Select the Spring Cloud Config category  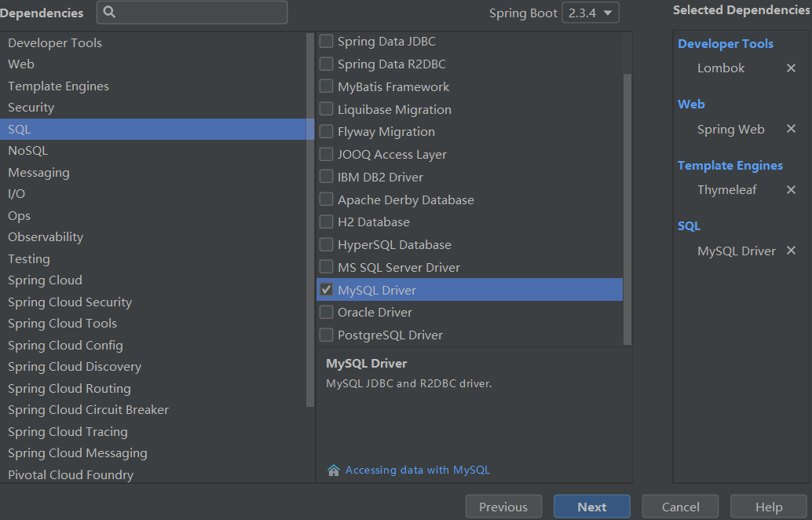point(153,345)
